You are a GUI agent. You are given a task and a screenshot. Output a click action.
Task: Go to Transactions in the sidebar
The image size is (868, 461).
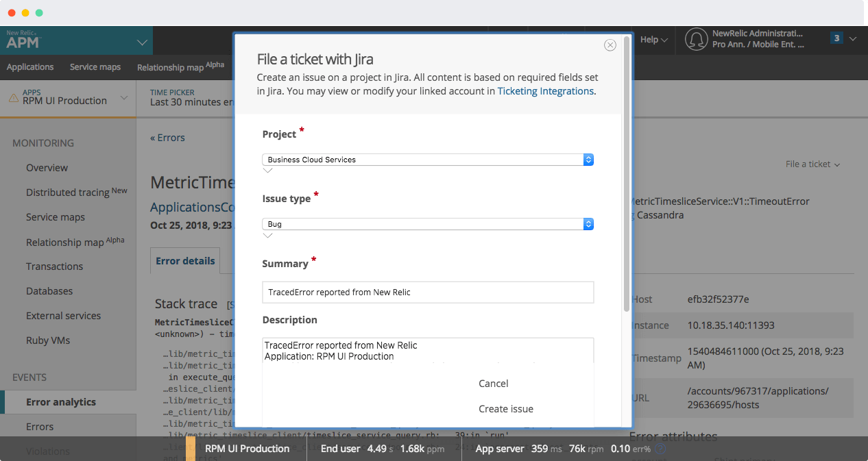(x=54, y=266)
